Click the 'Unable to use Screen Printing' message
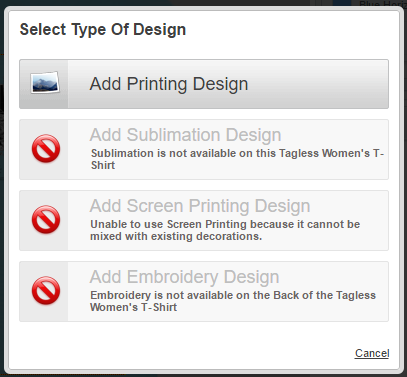Screen dimensions: 407x377 [x=225, y=230]
